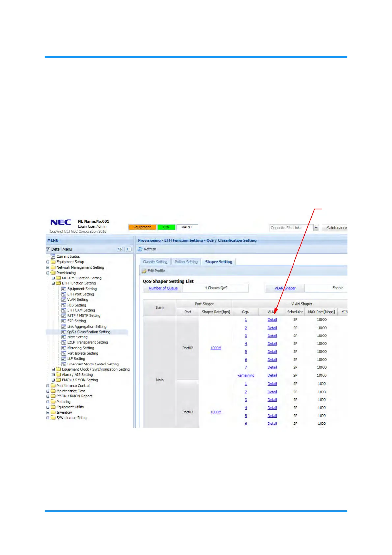Expand the Maintenance Control node
Image resolution: width=392 pixels, height=555 pixels.
pos(48,386)
